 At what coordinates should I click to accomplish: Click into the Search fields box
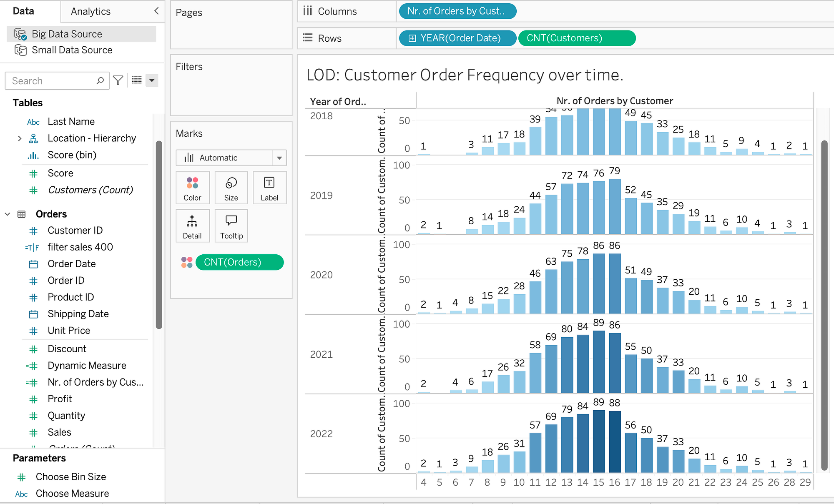point(52,80)
